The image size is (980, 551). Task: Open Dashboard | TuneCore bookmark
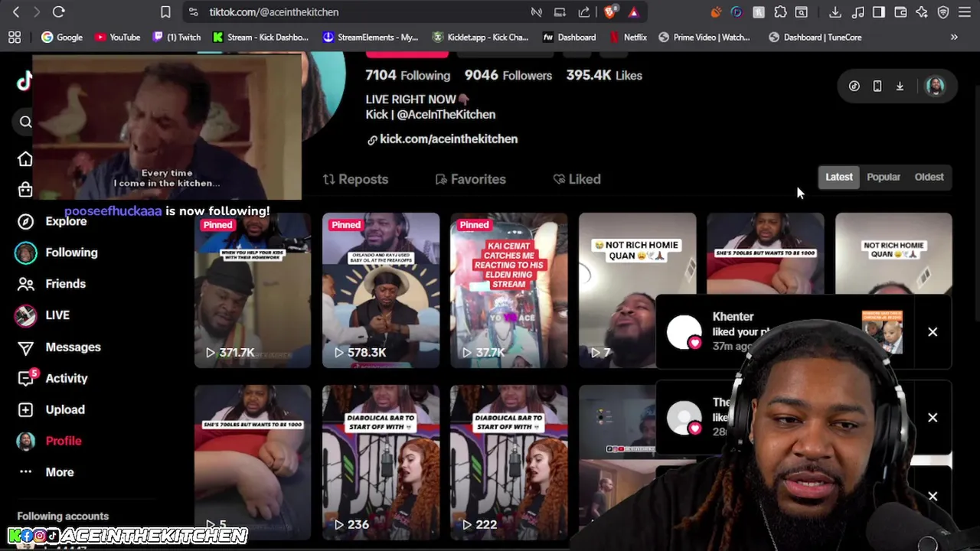click(815, 37)
